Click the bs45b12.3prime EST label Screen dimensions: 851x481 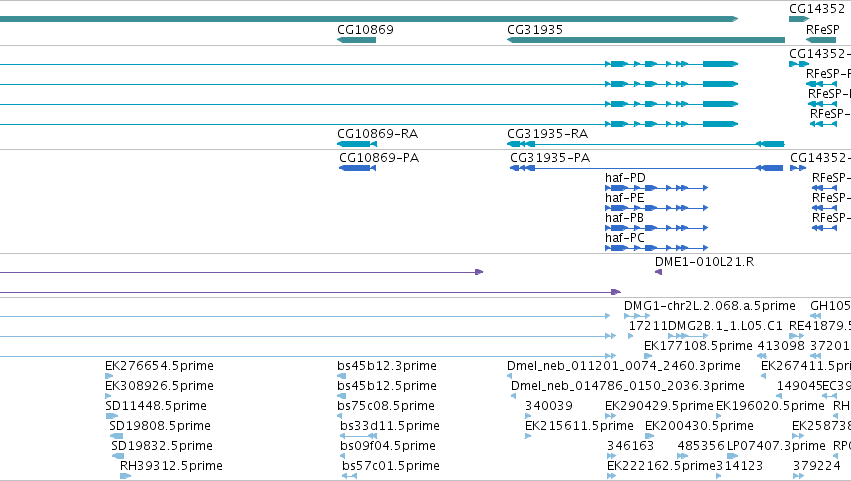pos(386,366)
